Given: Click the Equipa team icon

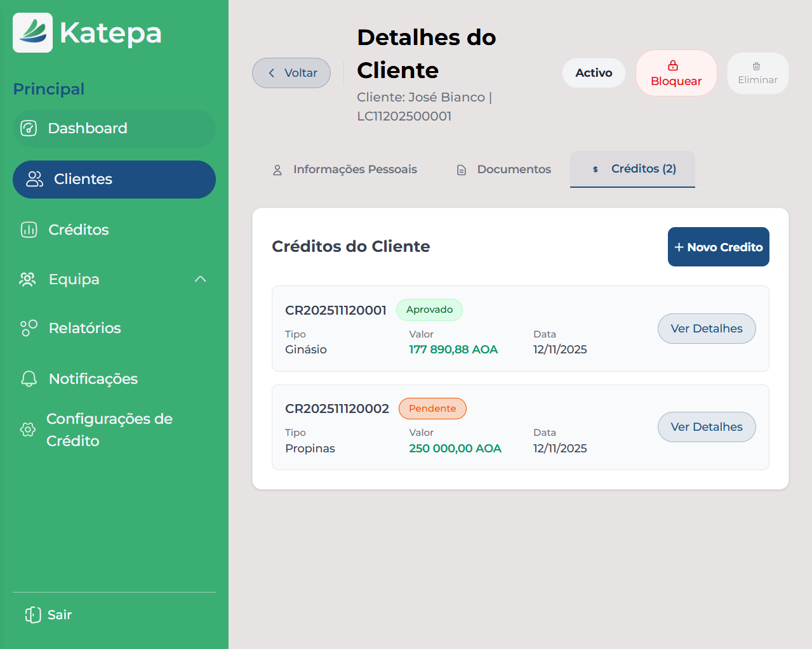Looking at the screenshot, I should click(x=27, y=279).
